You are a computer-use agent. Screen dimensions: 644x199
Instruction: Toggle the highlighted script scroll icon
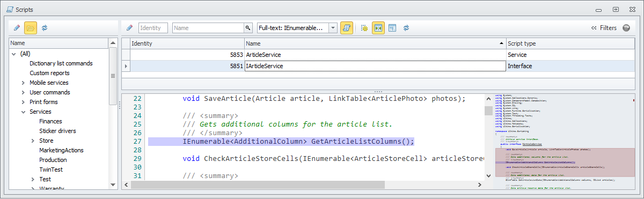[x=347, y=27]
